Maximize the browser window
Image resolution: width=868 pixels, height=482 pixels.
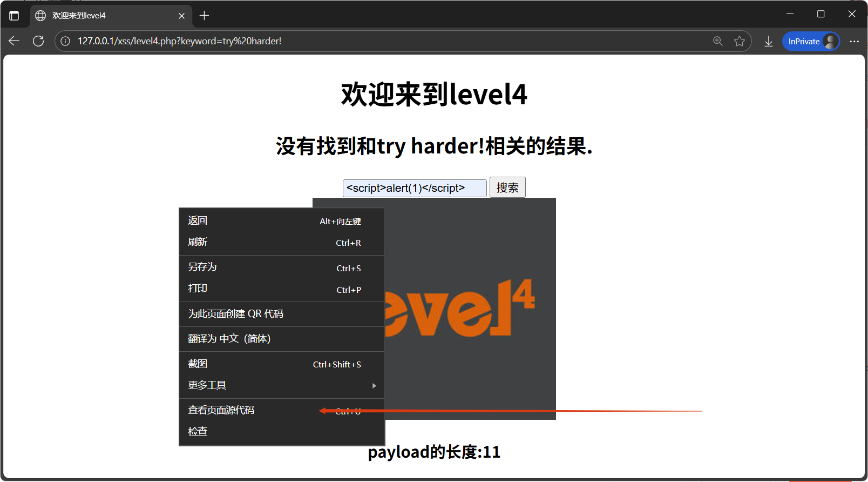(x=821, y=14)
